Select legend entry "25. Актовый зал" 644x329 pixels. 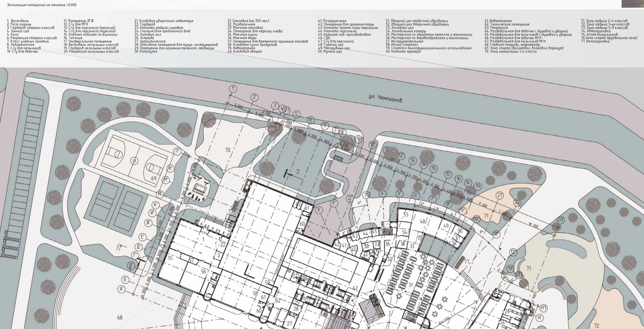[147, 35]
